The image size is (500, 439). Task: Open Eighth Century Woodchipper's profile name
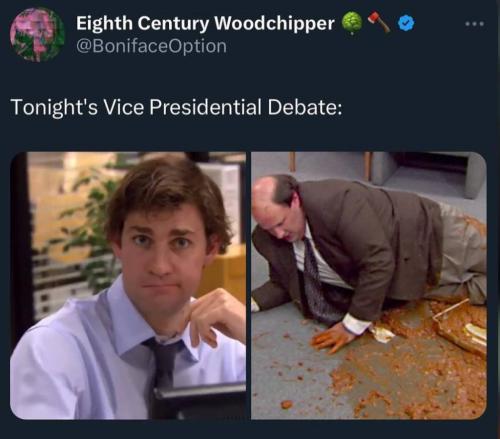pyautogui.click(x=205, y=23)
